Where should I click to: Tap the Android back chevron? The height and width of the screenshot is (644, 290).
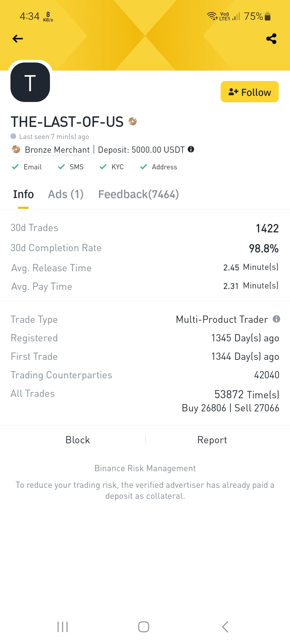[x=225, y=627]
